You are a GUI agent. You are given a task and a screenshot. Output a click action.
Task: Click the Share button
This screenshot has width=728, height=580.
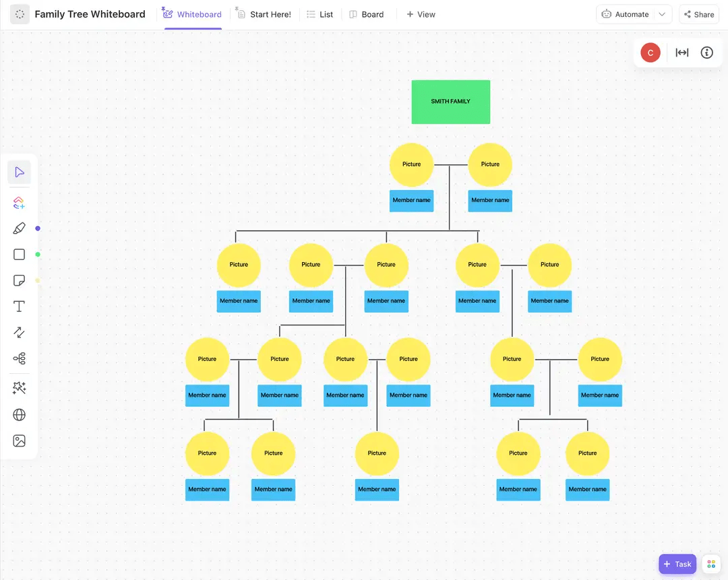tap(699, 14)
